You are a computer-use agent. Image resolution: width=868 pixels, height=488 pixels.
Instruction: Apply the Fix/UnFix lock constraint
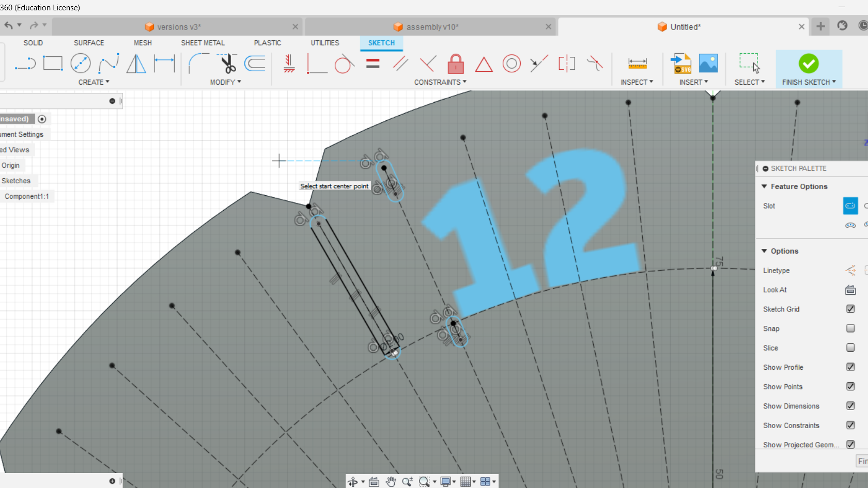455,64
